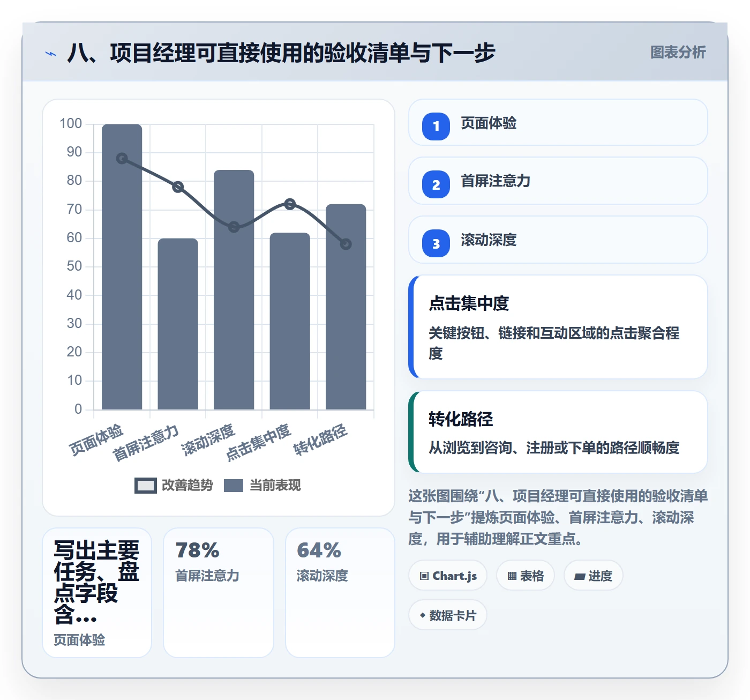Click the grid icon in the 表格 tag
Image resolution: width=750 pixels, height=700 pixels.
click(512, 576)
